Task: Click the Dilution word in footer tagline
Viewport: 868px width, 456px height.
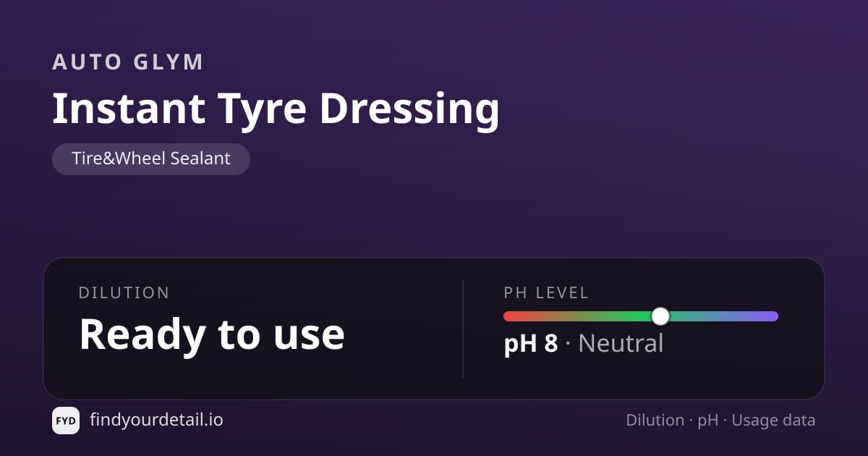Action: tap(655, 420)
